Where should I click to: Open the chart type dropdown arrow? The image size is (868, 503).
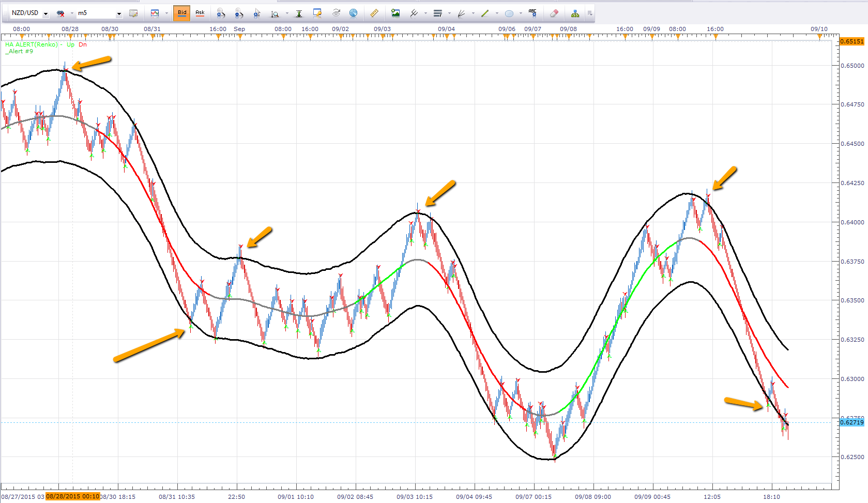pyautogui.click(x=166, y=13)
